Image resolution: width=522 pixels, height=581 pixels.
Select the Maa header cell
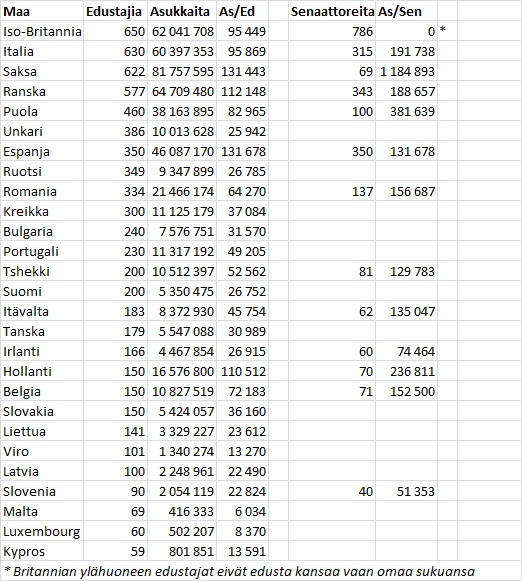[x=42, y=11]
